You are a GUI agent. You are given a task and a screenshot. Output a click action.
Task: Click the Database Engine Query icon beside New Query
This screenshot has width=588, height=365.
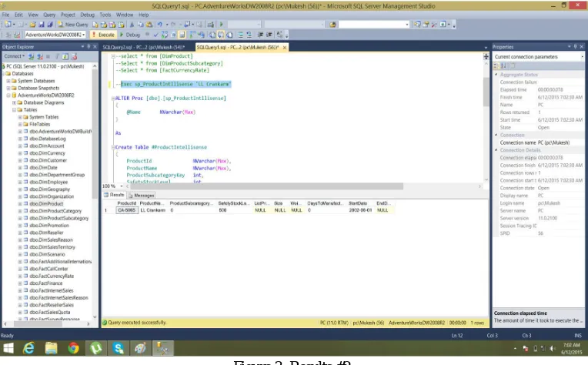pos(95,25)
